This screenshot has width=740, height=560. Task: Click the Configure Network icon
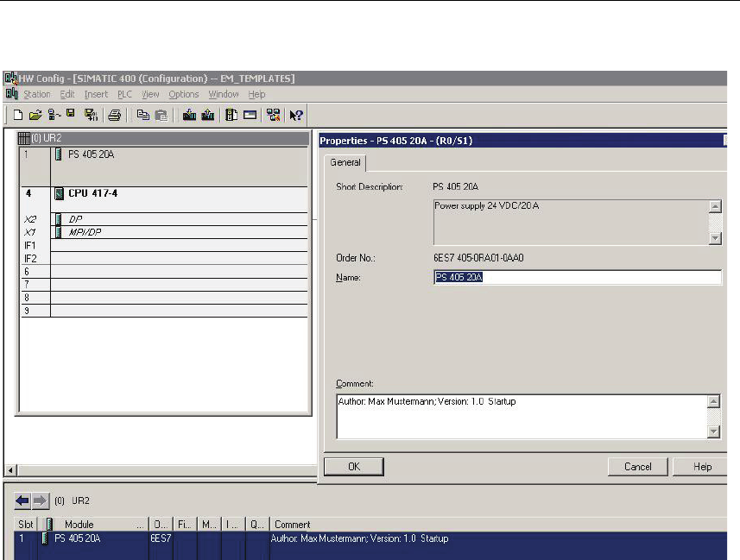point(273,115)
